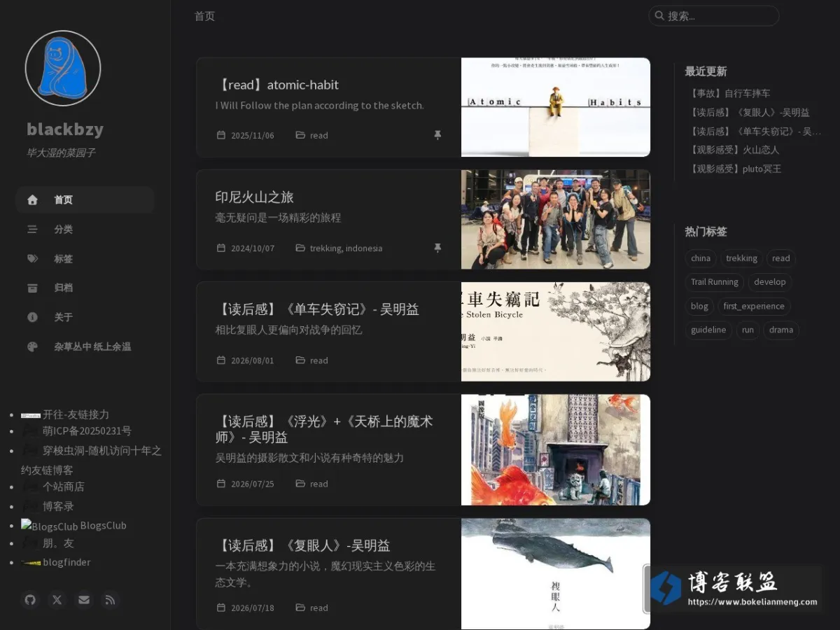Click the group photo thumbnail

pos(556,220)
